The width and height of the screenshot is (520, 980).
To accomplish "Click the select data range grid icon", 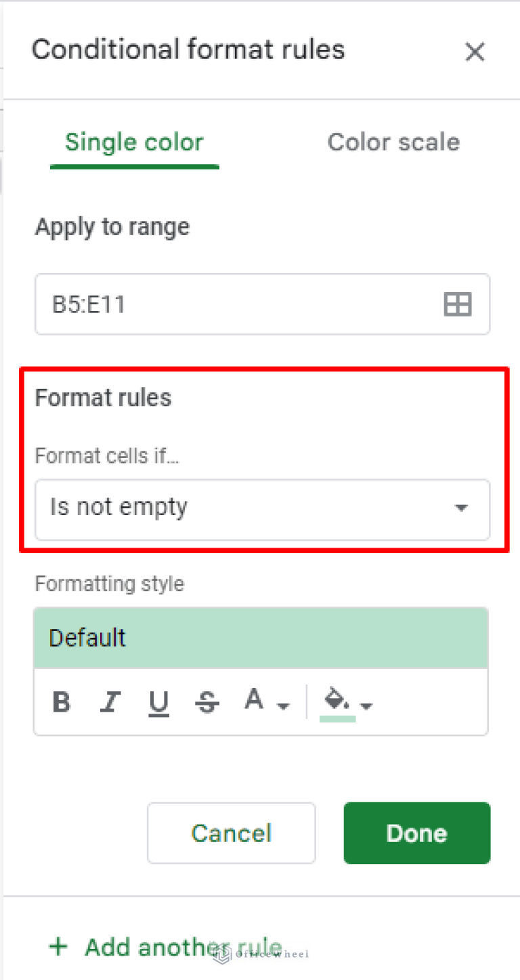I will pos(458,304).
